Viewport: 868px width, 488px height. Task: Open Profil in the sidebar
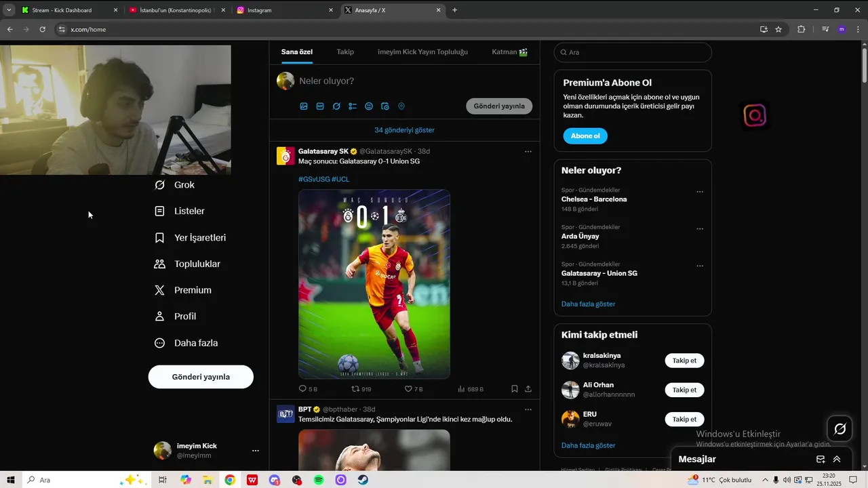(175, 317)
